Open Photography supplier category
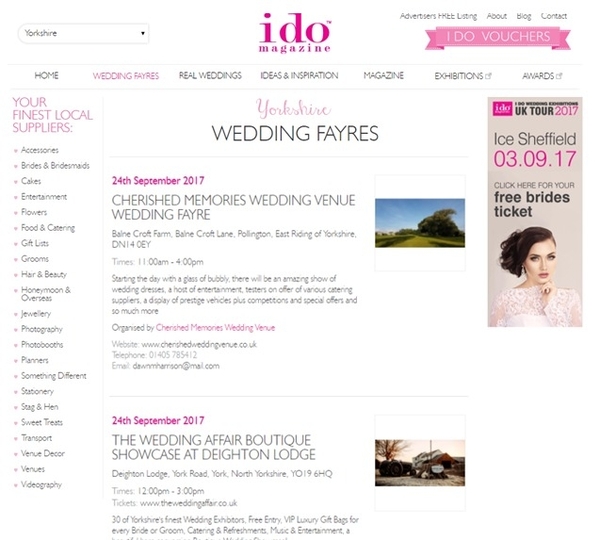600x540 pixels. 42,329
